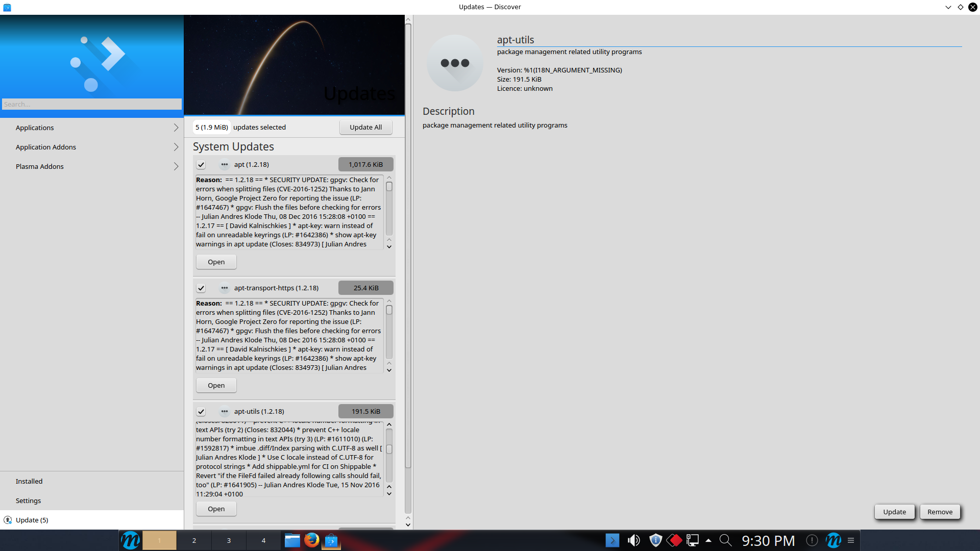Image resolution: width=980 pixels, height=551 pixels.
Task: Click Remove for apt-utils package
Action: click(940, 512)
